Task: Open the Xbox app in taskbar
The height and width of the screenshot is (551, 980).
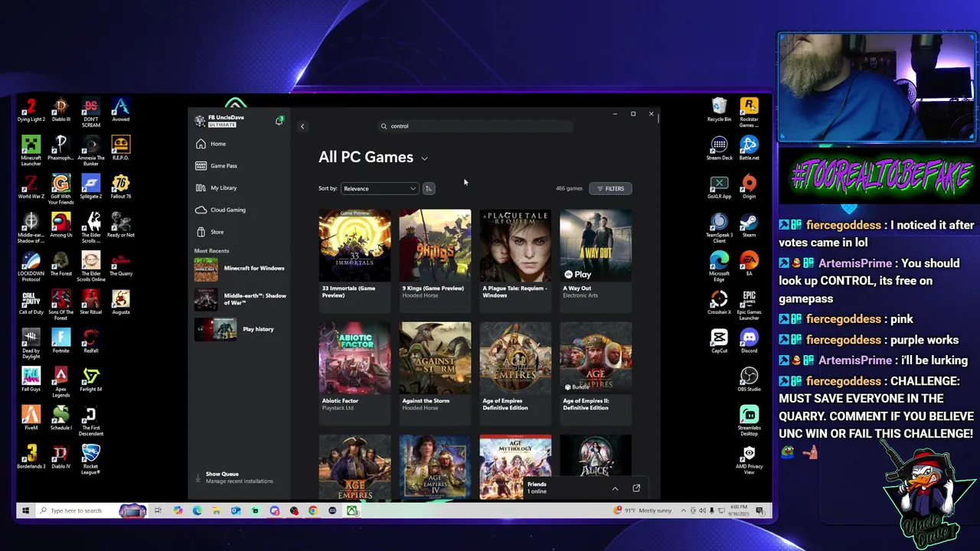Action: pyautogui.click(x=352, y=510)
